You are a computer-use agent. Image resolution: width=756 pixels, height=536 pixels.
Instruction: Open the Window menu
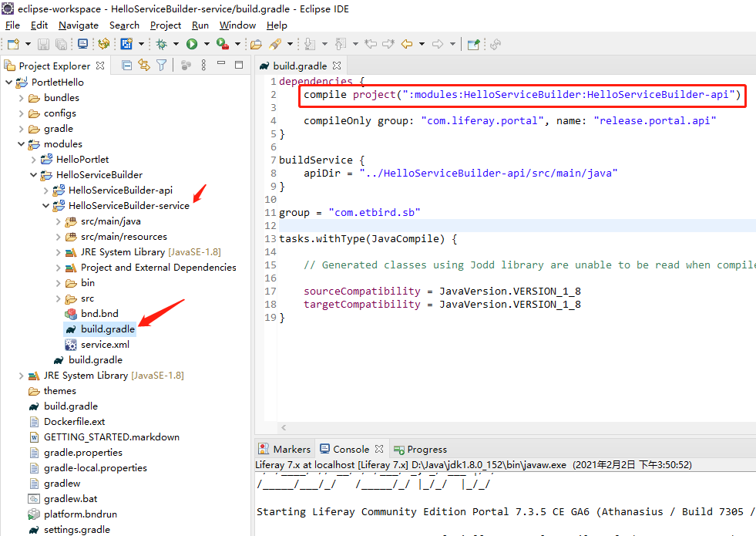[237, 25]
